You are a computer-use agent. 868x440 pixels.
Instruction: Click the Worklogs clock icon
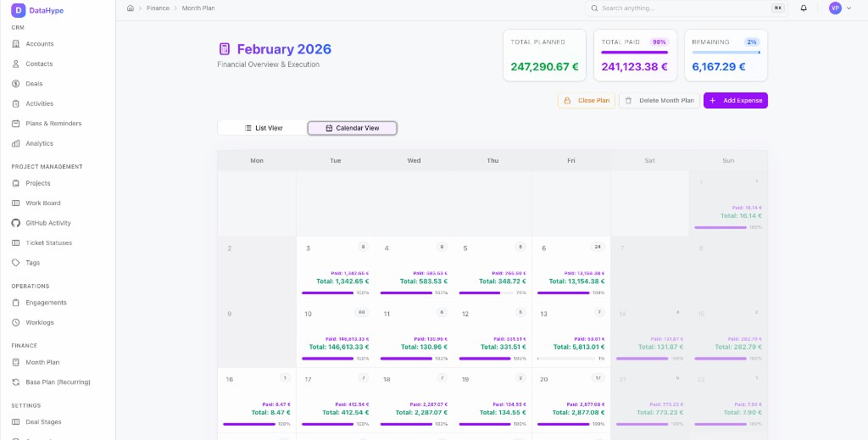click(x=15, y=323)
